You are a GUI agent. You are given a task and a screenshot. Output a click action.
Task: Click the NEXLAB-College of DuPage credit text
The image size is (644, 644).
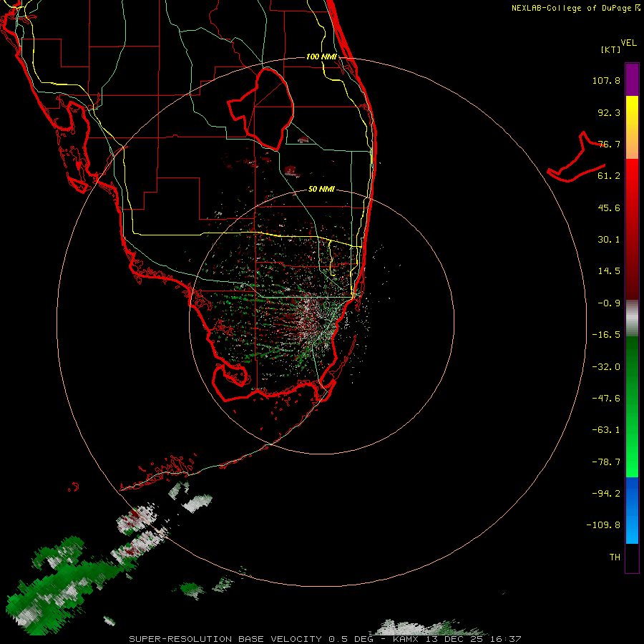(x=575, y=8)
